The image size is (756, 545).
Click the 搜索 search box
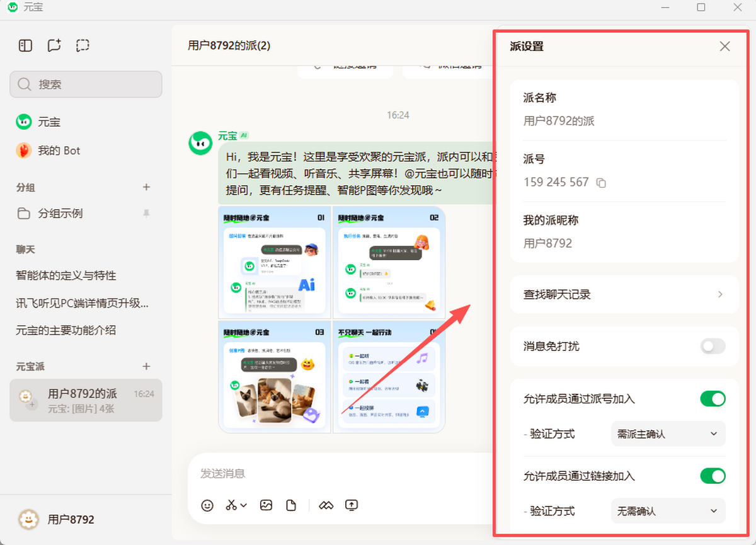click(86, 84)
